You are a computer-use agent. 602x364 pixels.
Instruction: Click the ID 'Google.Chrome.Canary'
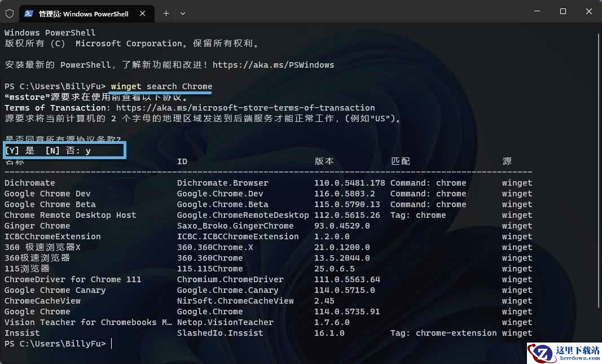[228, 290]
